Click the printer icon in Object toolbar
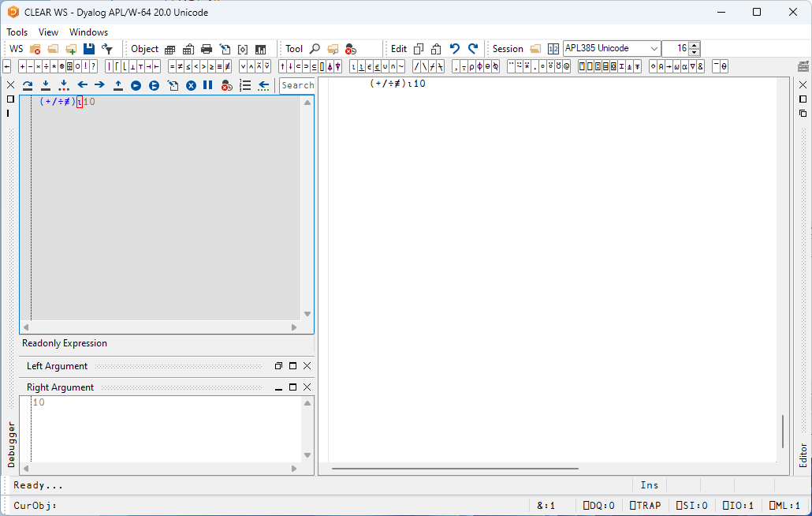The image size is (812, 516). click(x=207, y=49)
